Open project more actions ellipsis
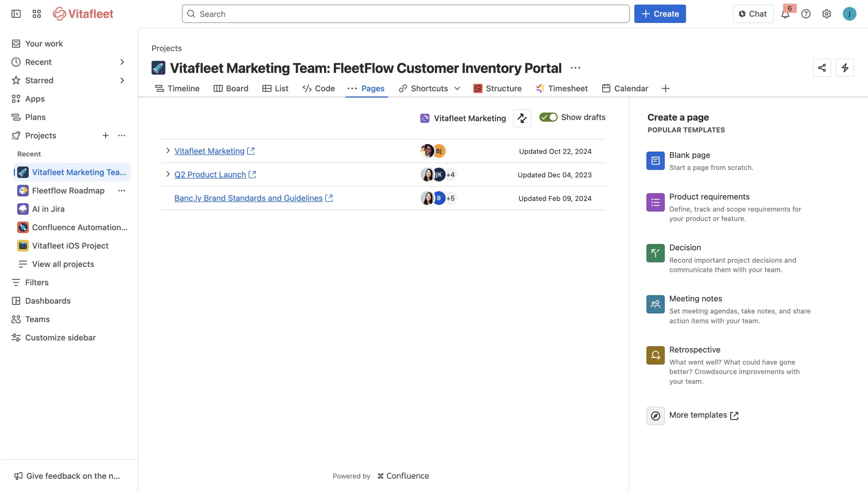 (575, 68)
